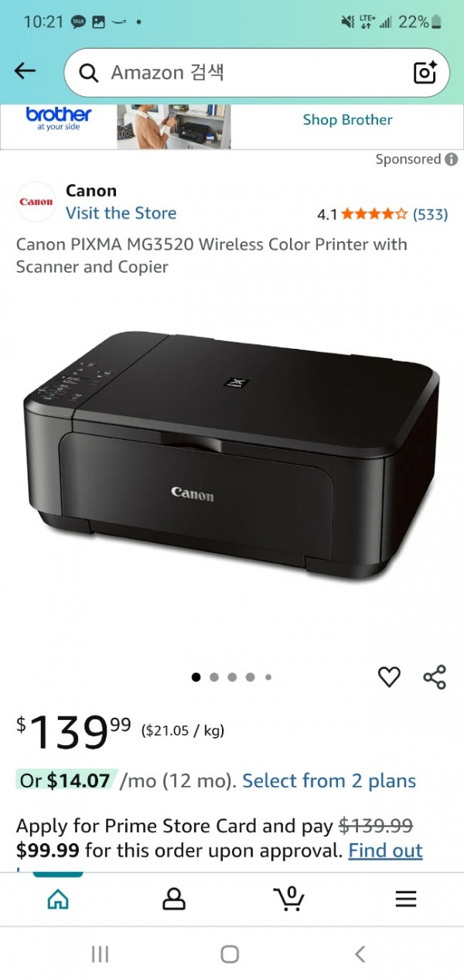
Task: Open the Sponsored info icon
Action: point(452,159)
